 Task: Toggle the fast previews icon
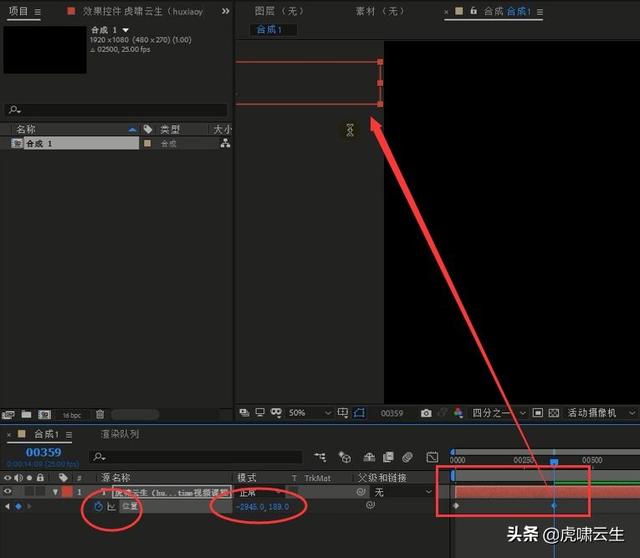point(538,413)
